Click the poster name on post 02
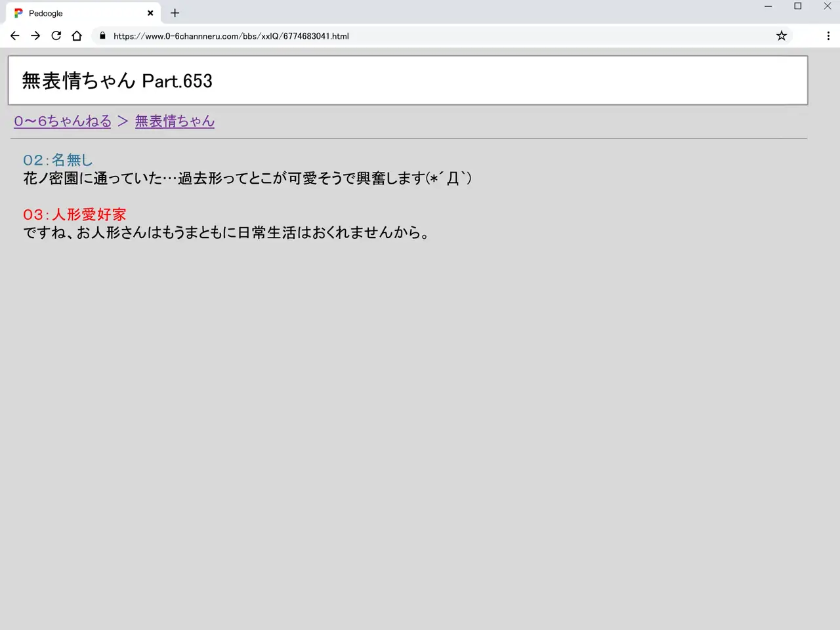The height and width of the screenshot is (630, 840). [x=72, y=160]
